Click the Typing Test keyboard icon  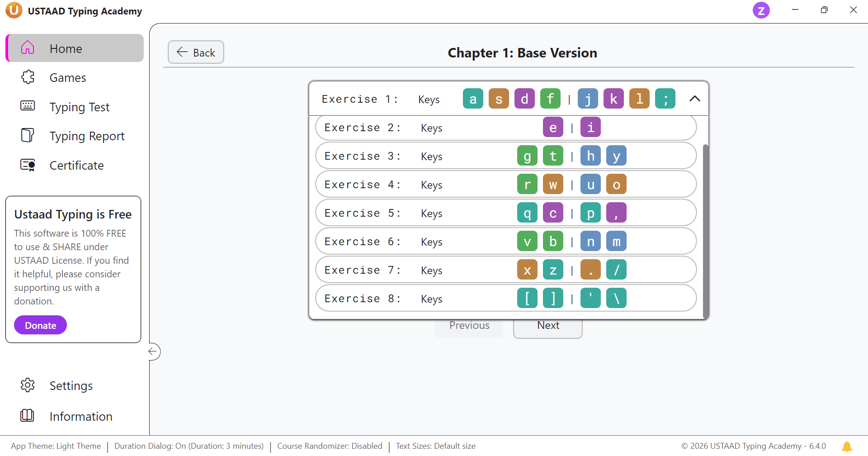(x=28, y=106)
